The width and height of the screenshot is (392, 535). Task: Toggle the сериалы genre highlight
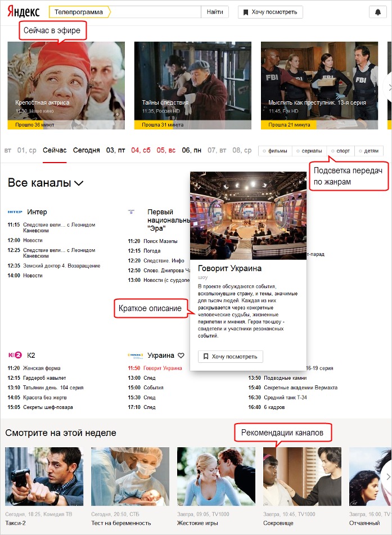tap(309, 151)
